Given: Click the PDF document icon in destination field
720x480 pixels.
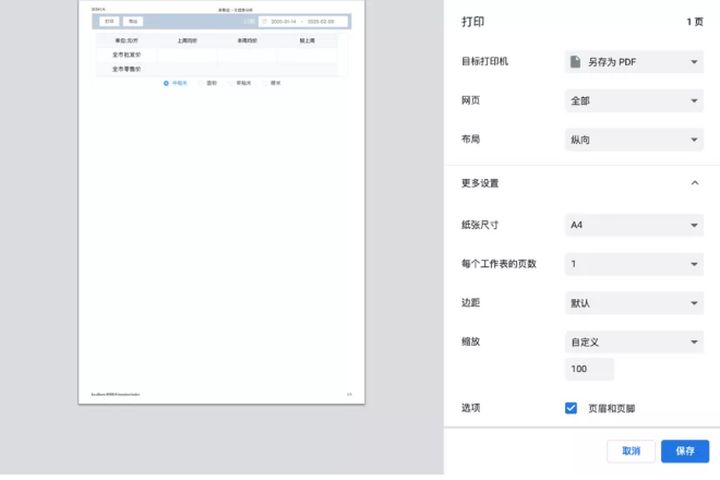Looking at the screenshot, I should [x=575, y=62].
